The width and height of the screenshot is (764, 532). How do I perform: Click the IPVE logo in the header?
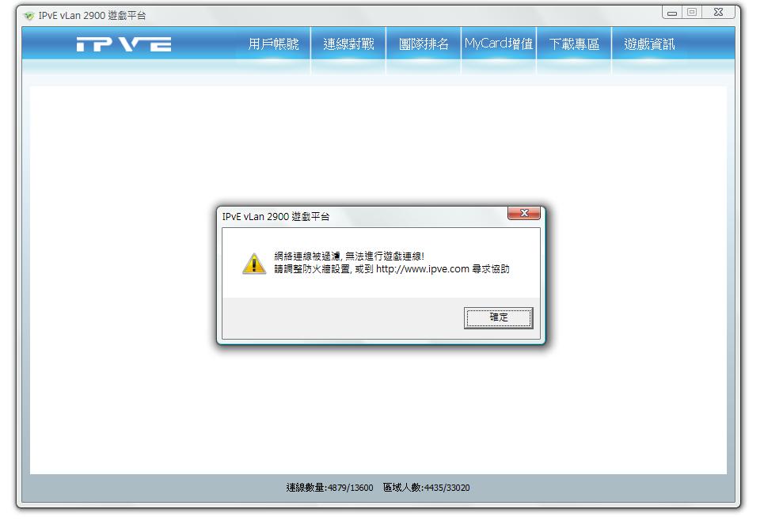(x=124, y=44)
